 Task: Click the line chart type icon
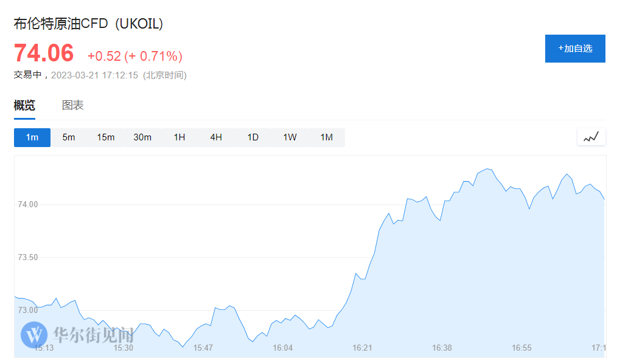click(591, 137)
